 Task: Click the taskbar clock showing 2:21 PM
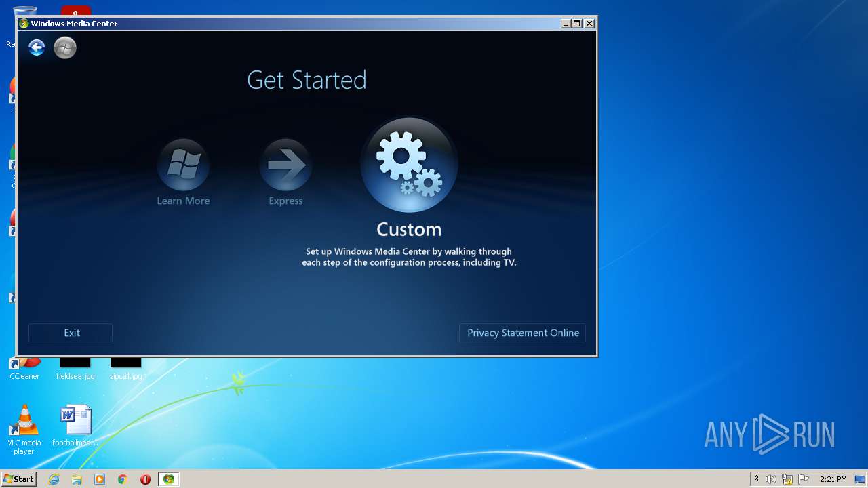point(833,479)
